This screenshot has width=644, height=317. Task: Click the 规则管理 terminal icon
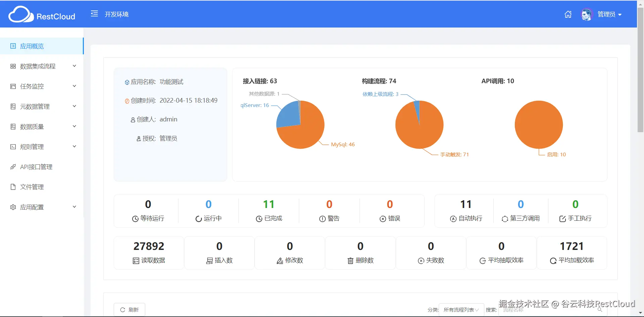tap(13, 147)
